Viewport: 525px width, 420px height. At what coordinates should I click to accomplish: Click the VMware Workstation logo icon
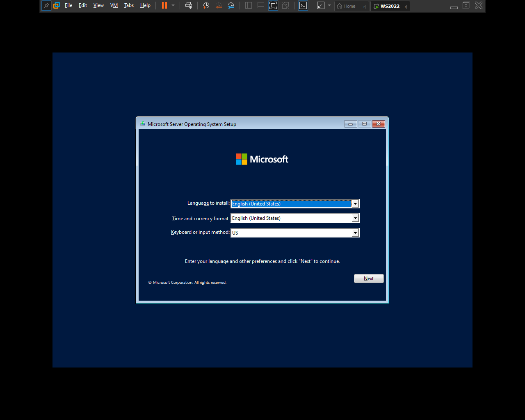click(57, 6)
